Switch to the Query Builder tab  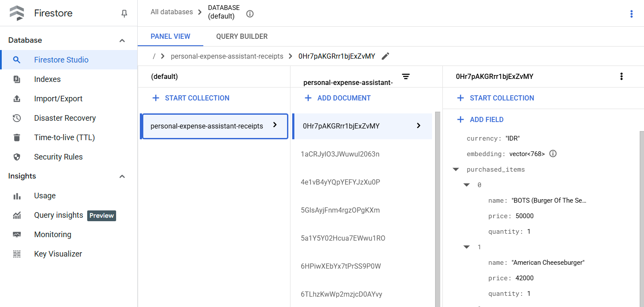tap(242, 37)
